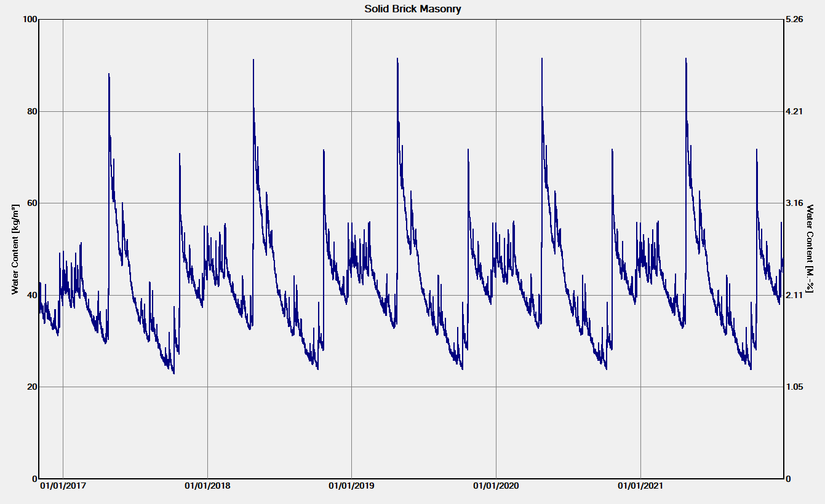The width and height of the screenshot is (825, 504).
Task: Select the 01/01/2018 date label
Action: point(207,486)
